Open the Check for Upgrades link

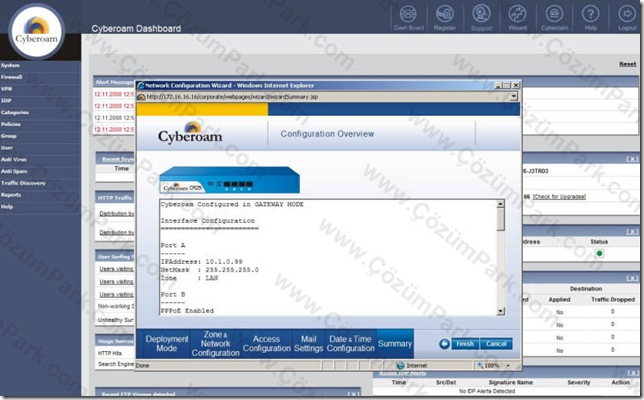point(559,197)
